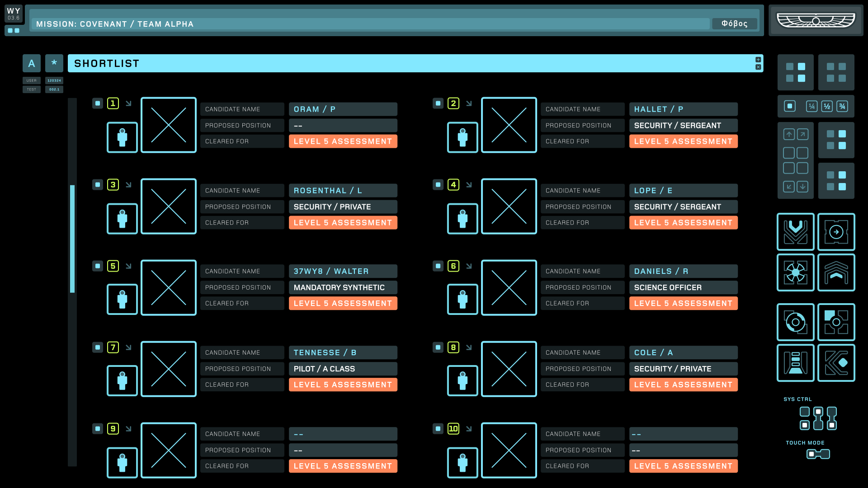Click the radial fan shaped icon tile
This screenshot has height=488, width=868.
click(795, 272)
